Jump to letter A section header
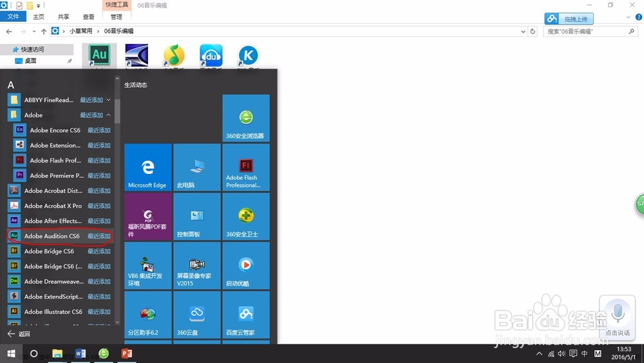644x363 pixels. tap(11, 85)
